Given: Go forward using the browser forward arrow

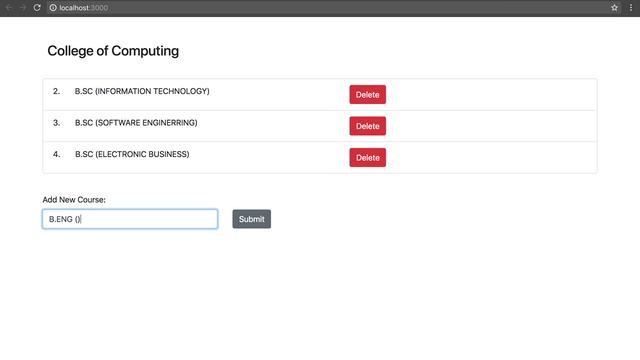Looking at the screenshot, I should coord(23,8).
